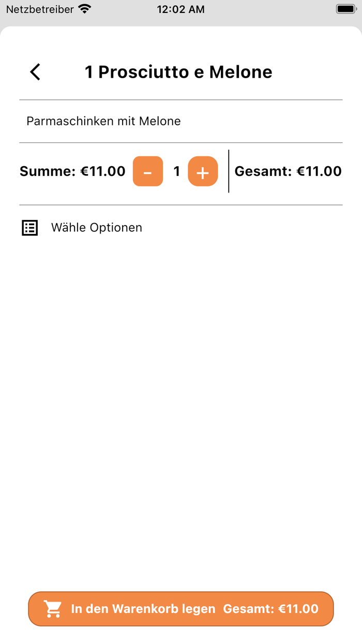Tap the 12:02 AM clock
The height and width of the screenshot is (644, 362).
180,9
